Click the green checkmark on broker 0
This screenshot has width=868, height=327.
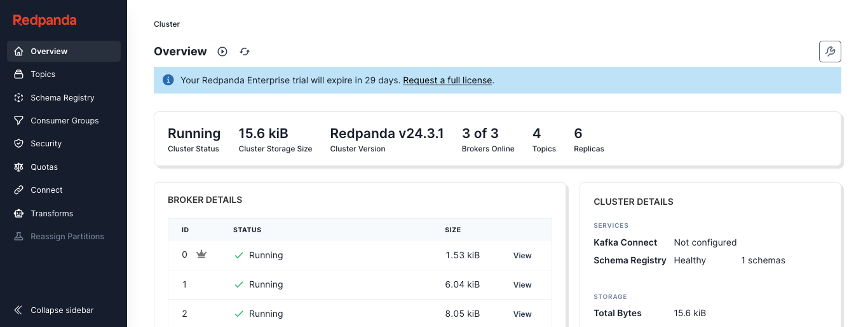point(239,255)
